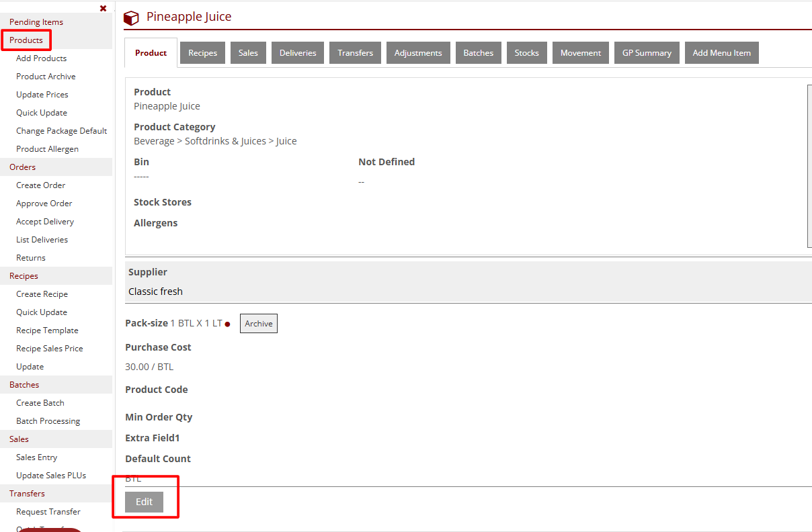
Task: View the GP Summary tab
Action: 646,53
